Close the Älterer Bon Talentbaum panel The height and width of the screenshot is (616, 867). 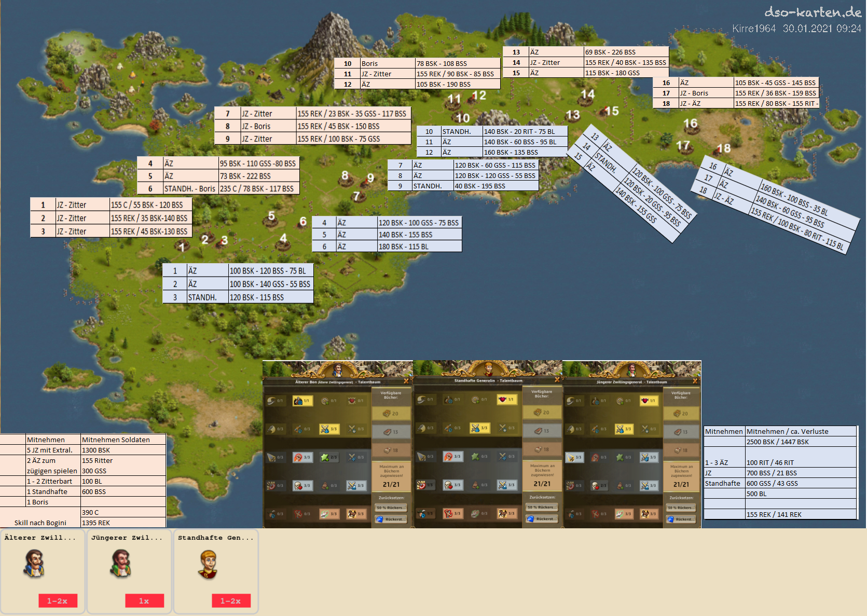[x=406, y=381]
